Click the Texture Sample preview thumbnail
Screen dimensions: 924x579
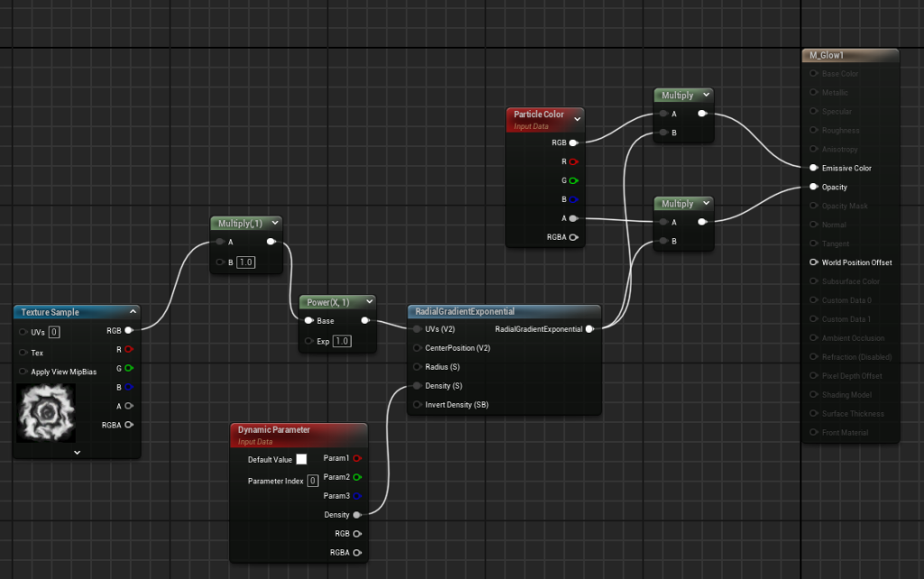[x=46, y=412]
